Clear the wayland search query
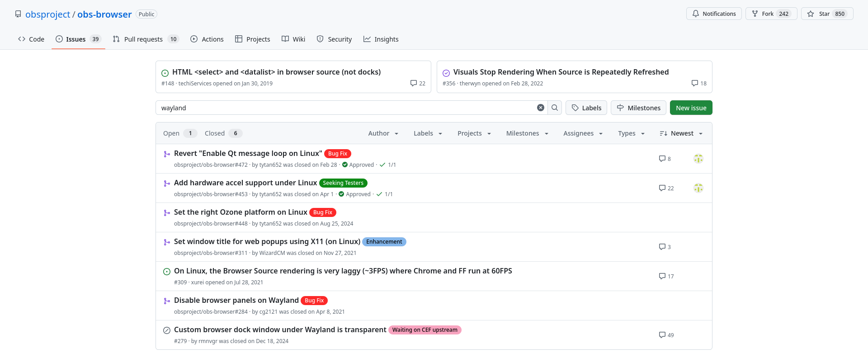 pos(540,108)
